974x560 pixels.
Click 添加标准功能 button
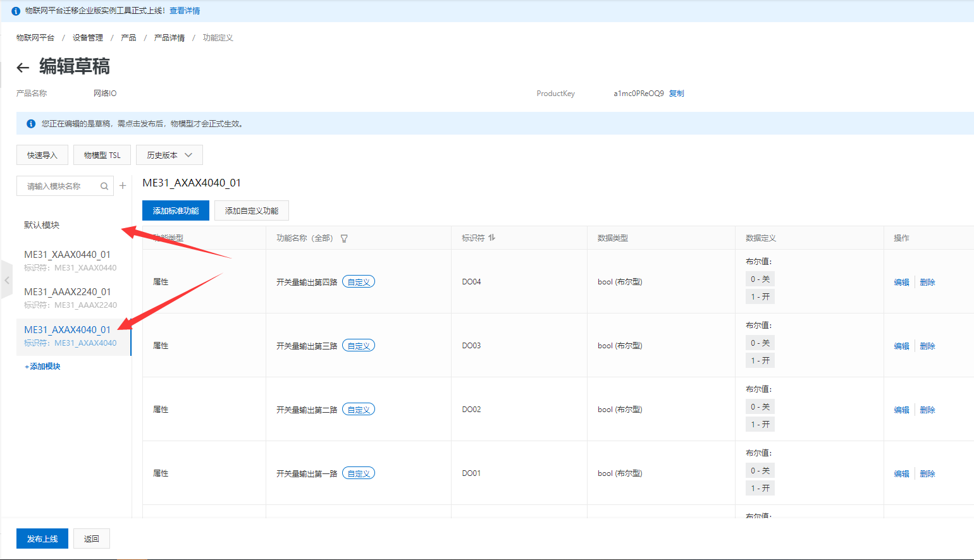[x=176, y=210]
